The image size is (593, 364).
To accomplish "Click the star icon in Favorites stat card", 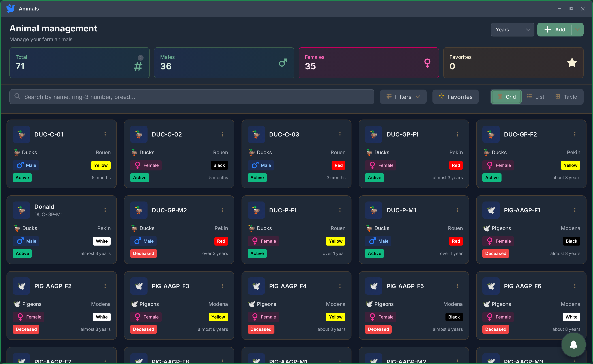I will 572,63.
